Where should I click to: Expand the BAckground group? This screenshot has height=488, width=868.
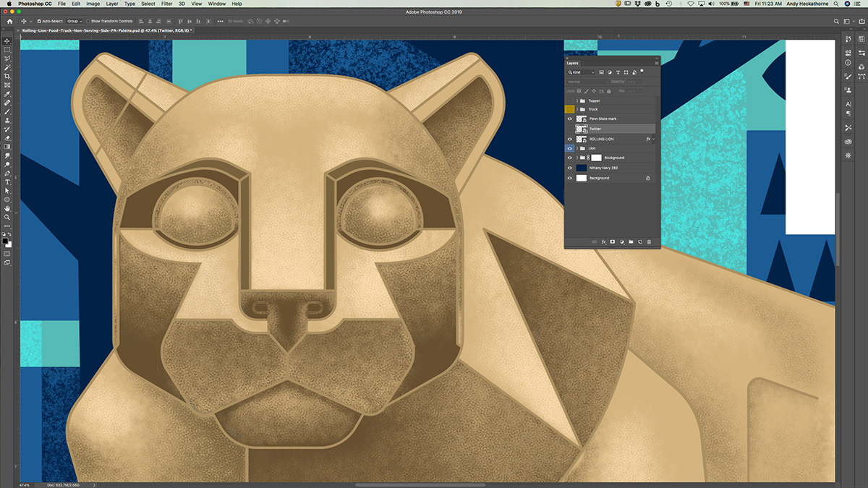tap(577, 158)
